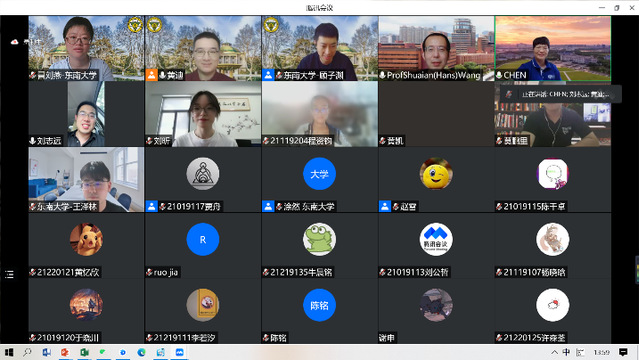Open Tencent Meeting icon in taskbar

click(179, 352)
